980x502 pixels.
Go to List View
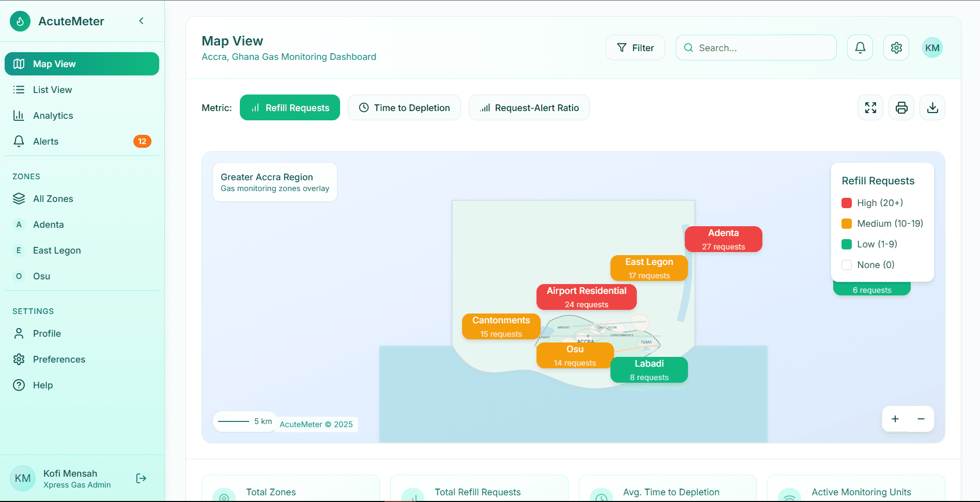52,90
